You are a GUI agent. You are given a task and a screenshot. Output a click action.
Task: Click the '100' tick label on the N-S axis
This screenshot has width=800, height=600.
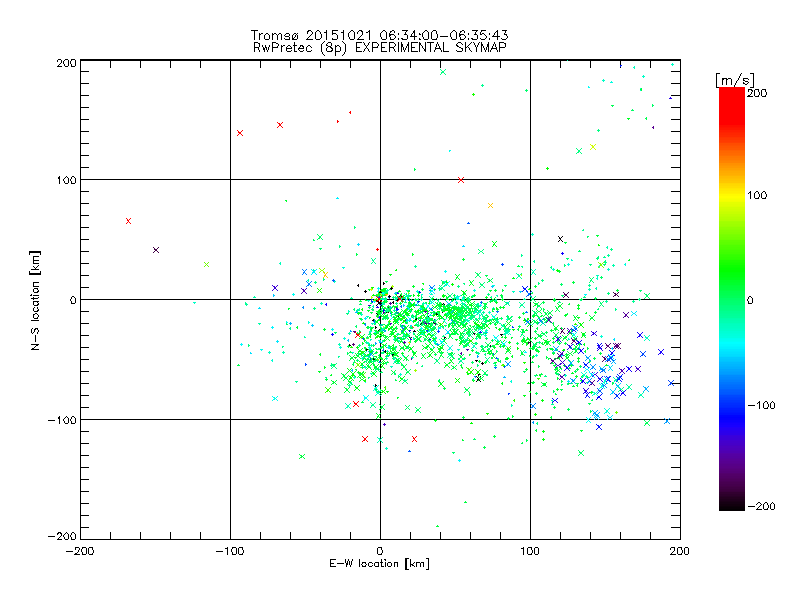[66, 180]
